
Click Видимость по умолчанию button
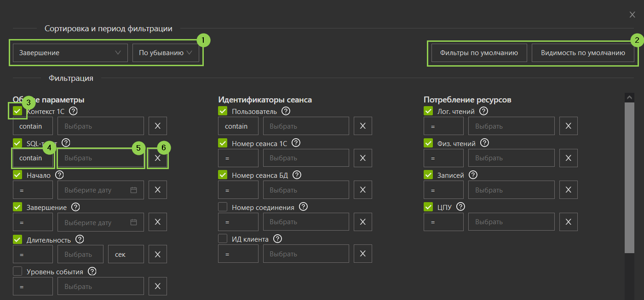(x=582, y=53)
